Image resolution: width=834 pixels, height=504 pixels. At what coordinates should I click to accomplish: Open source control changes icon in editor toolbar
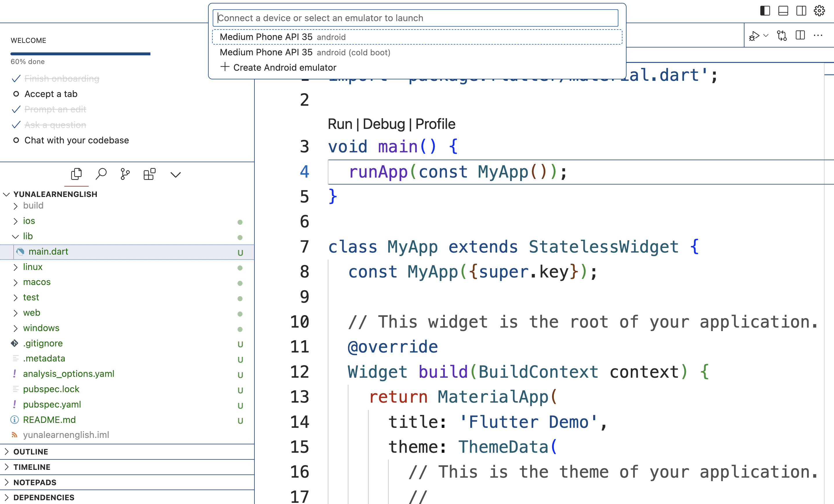tap(782, 36)
